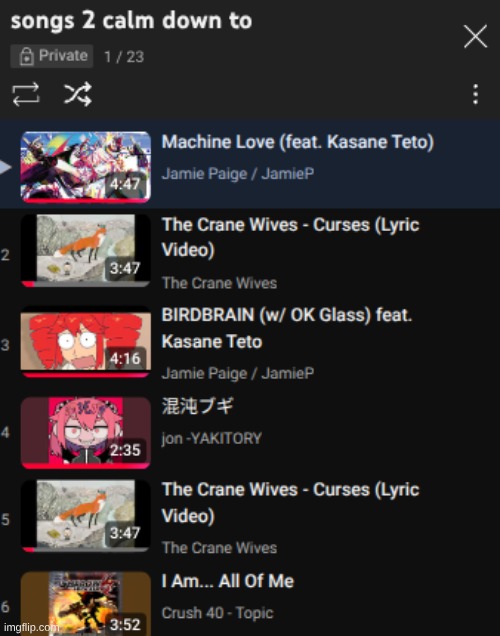Select I Am... All Of Me title
The height and width of the screenshot is (636, 500).
click(x=227, y=581)
